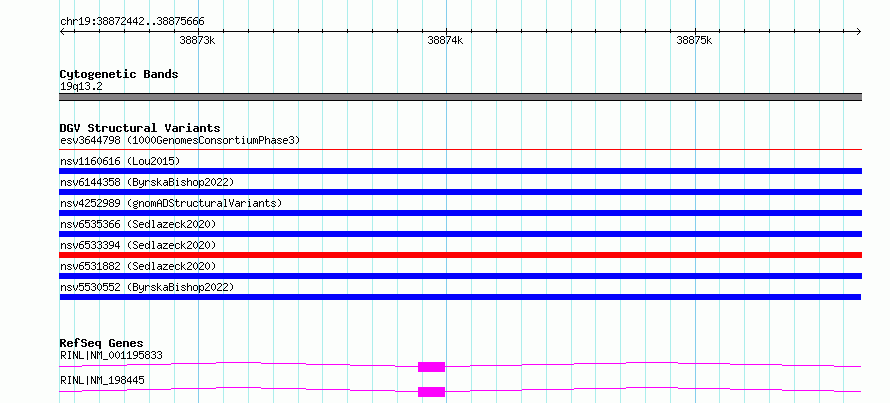Select the thick red bar under nsv6533394
The width and height of the screenshot is (890, 403).
460,255
